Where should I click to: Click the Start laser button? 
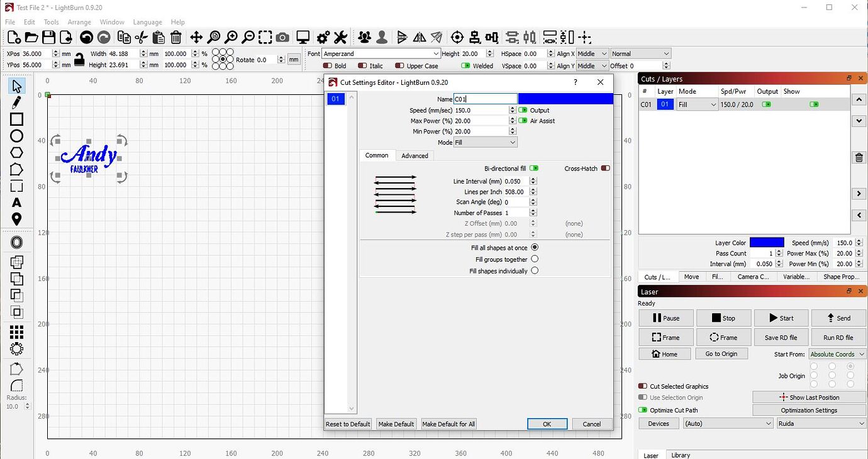tap(781, 318)
